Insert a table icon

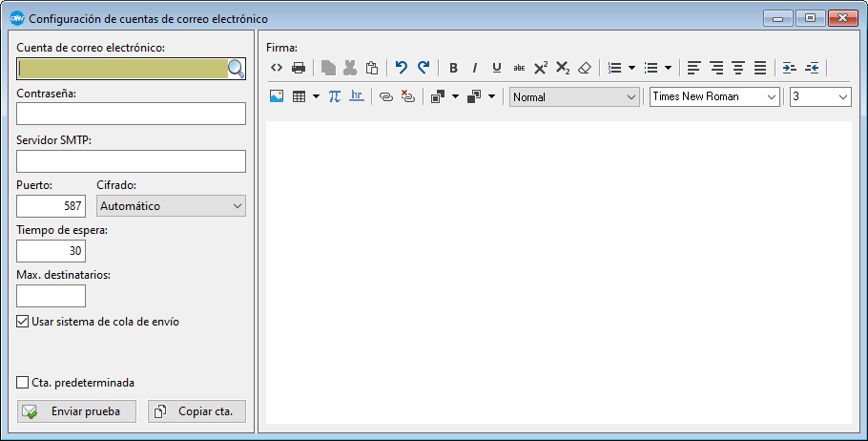click(299, 96)
